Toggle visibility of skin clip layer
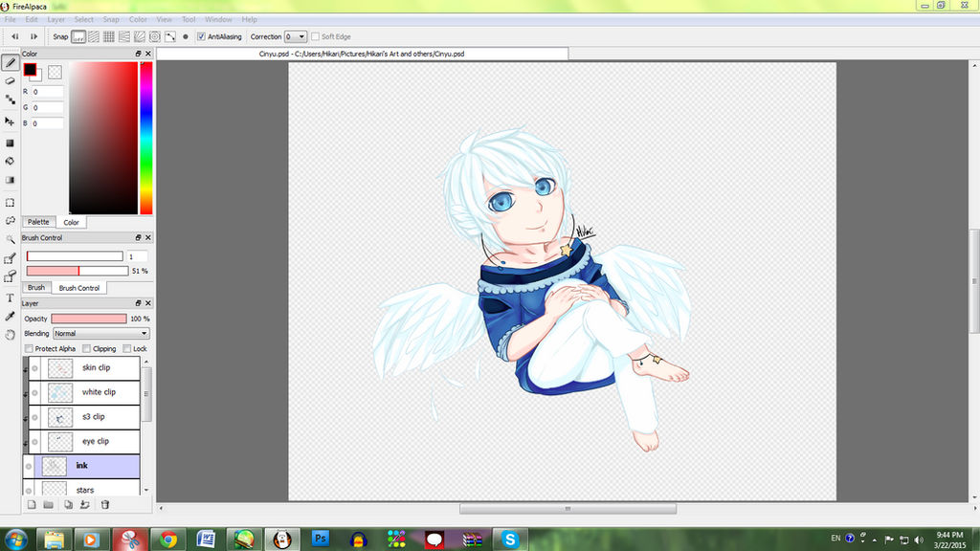 tap(35, 368)
